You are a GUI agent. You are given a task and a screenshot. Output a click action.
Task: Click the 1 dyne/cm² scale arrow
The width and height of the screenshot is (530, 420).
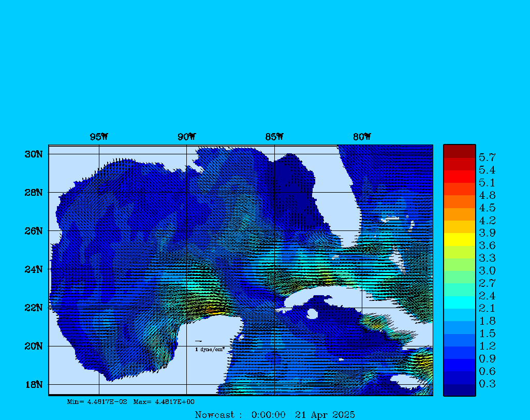point(198,341)
